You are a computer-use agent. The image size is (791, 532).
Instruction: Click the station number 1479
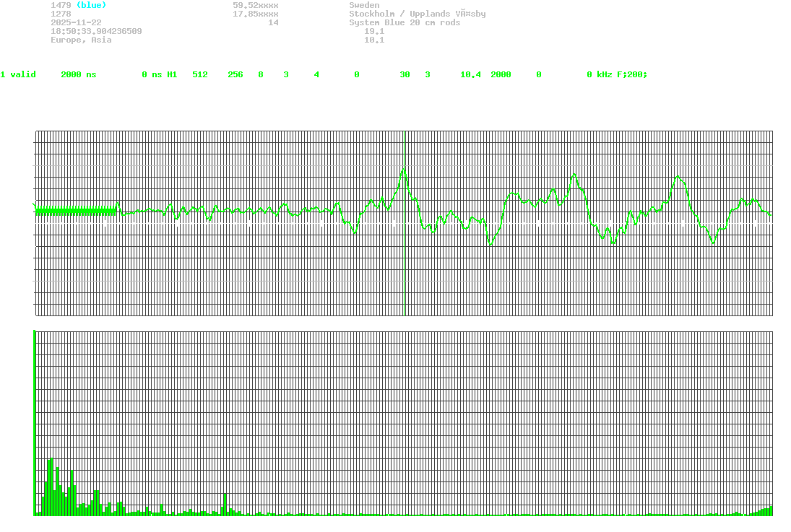tap(61, 5)
